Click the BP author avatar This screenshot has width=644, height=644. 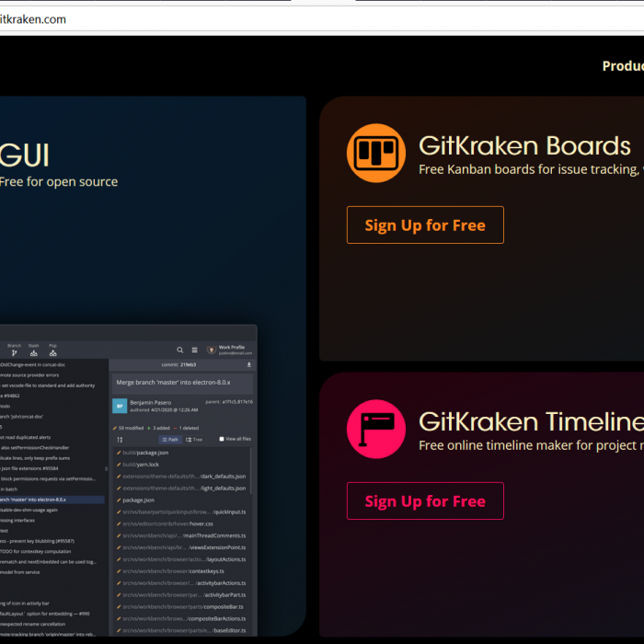[x=120, y=406]
